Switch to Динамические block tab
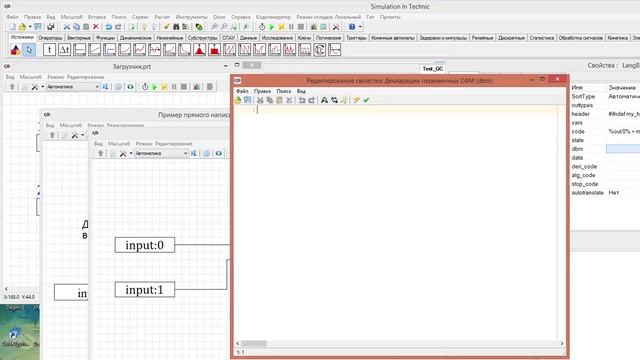The width and height of the screenshot is (640, 360). 136,38
